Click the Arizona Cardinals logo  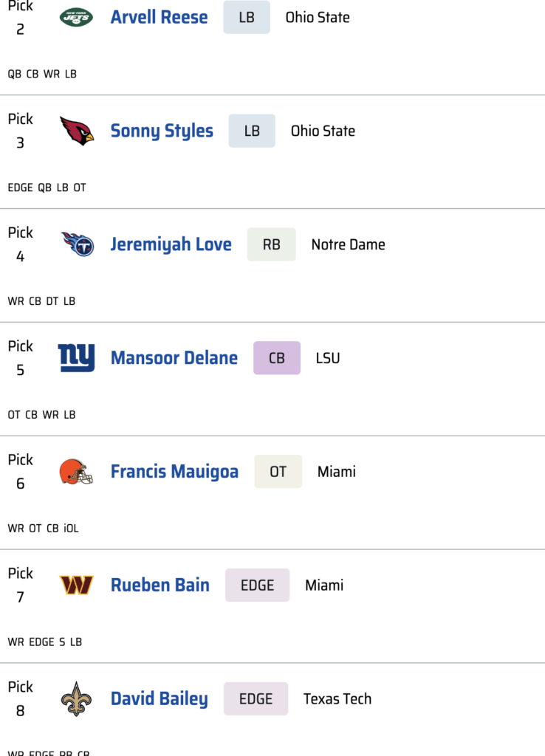click(76, 131)
